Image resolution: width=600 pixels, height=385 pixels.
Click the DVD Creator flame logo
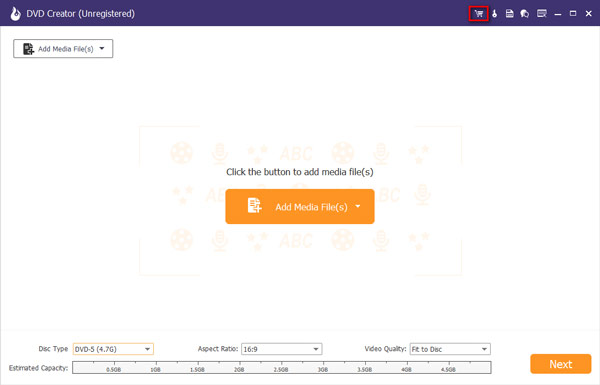[x=15, y=14]
